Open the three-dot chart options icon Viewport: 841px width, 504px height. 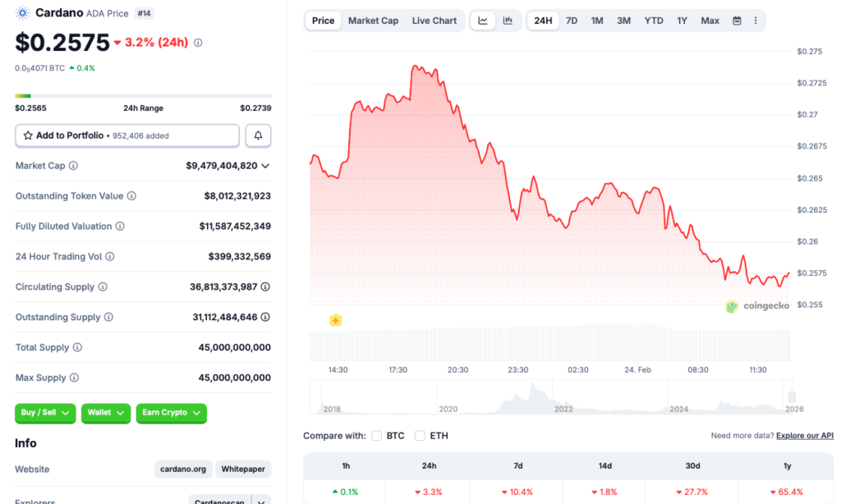[x=756, y=20]
